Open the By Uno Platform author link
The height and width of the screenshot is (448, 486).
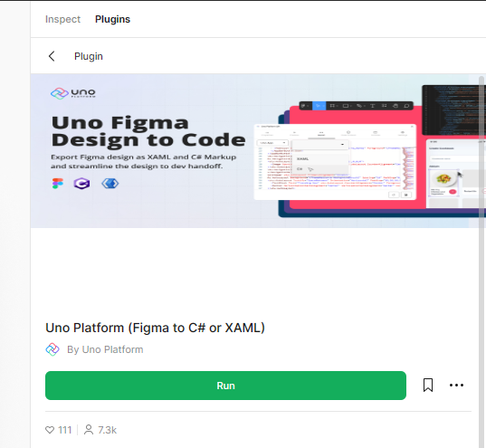[x=105, y=349]
